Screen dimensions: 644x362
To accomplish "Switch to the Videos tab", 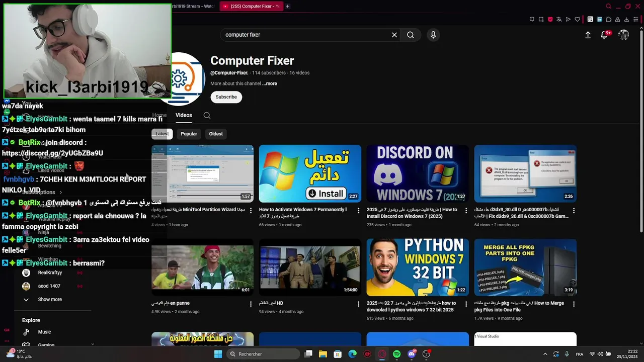I will click(184, 115).
